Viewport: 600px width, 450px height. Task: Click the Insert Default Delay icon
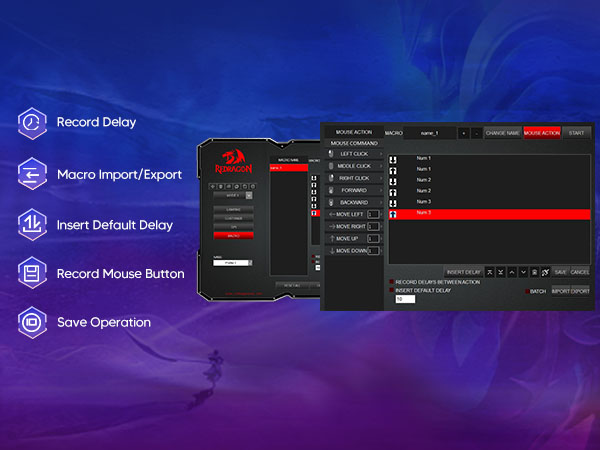[x=33, y=223]
